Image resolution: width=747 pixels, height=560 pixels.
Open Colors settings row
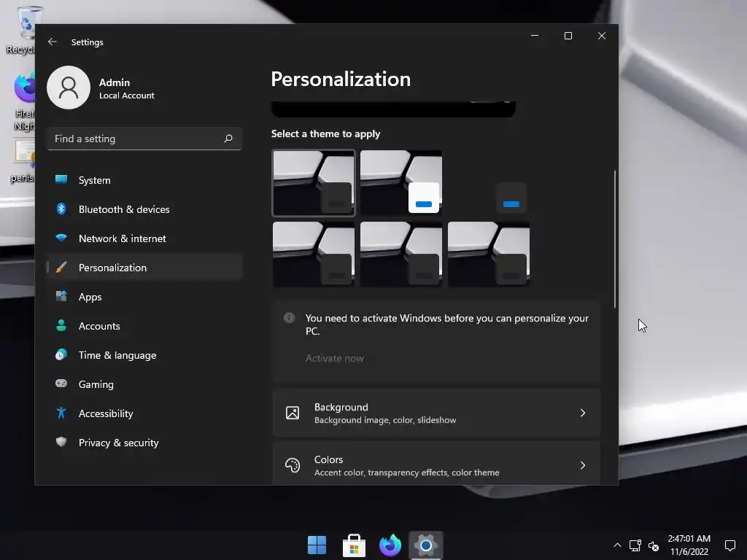click(436, 464)
